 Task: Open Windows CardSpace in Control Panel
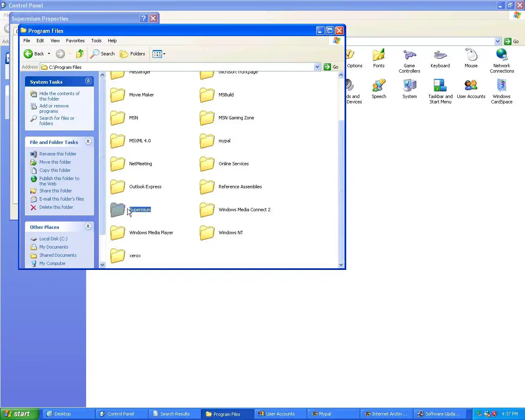(502, 91)
